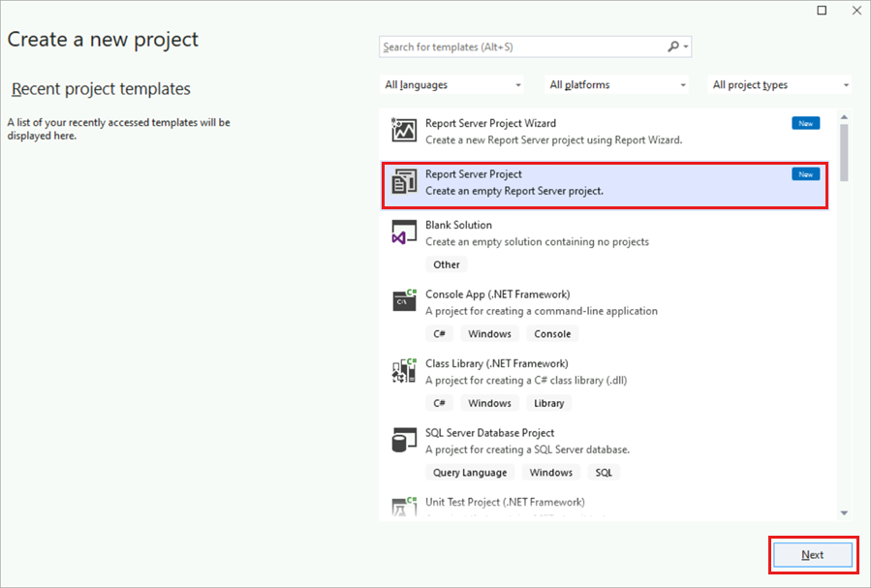
Task: Click the Console App (.NET Framework) icon
Action: click(x=406, y=300)
